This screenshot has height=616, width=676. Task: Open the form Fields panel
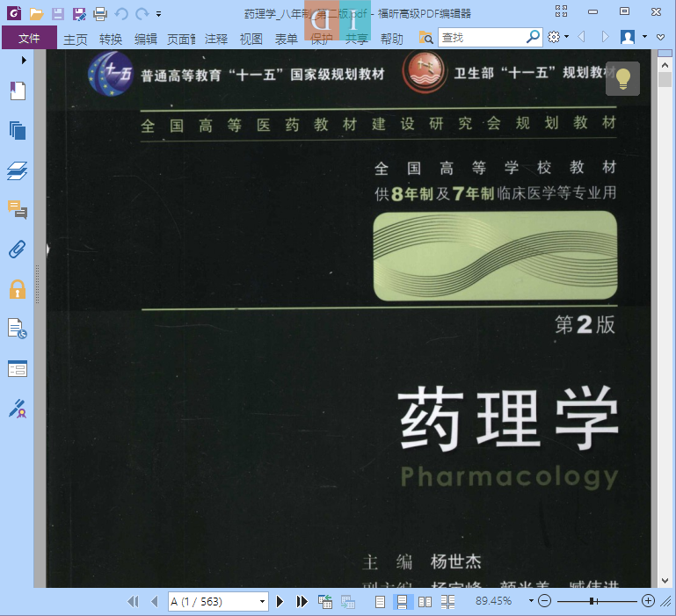18,369
